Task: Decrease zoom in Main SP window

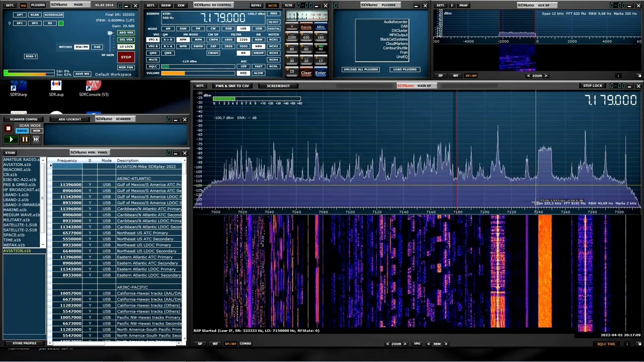Action: (387, 344)
